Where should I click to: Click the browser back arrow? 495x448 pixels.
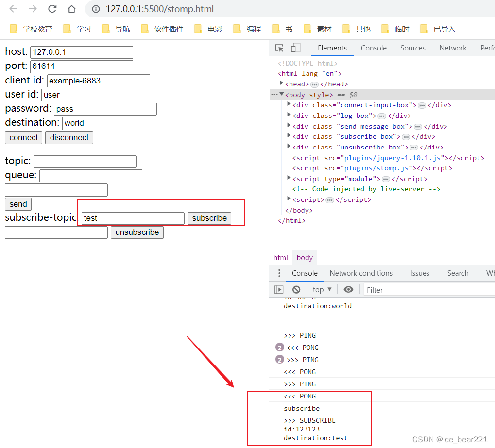pos(13,9)
